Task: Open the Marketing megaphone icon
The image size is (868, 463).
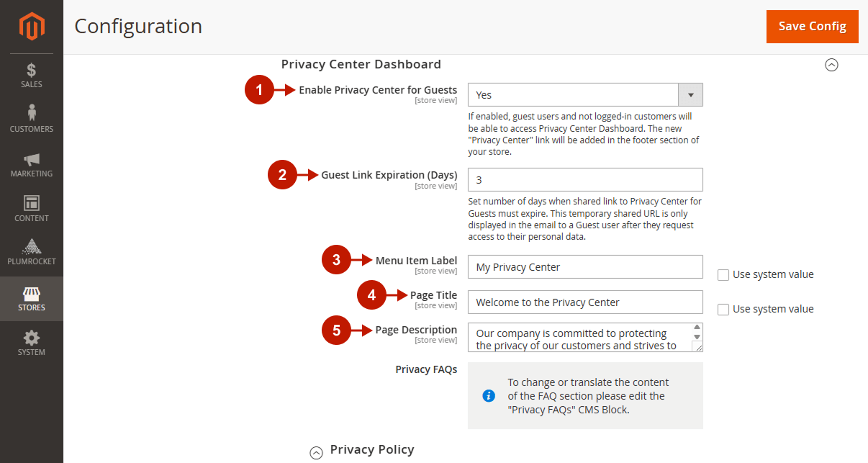Action: click(32, 159)
